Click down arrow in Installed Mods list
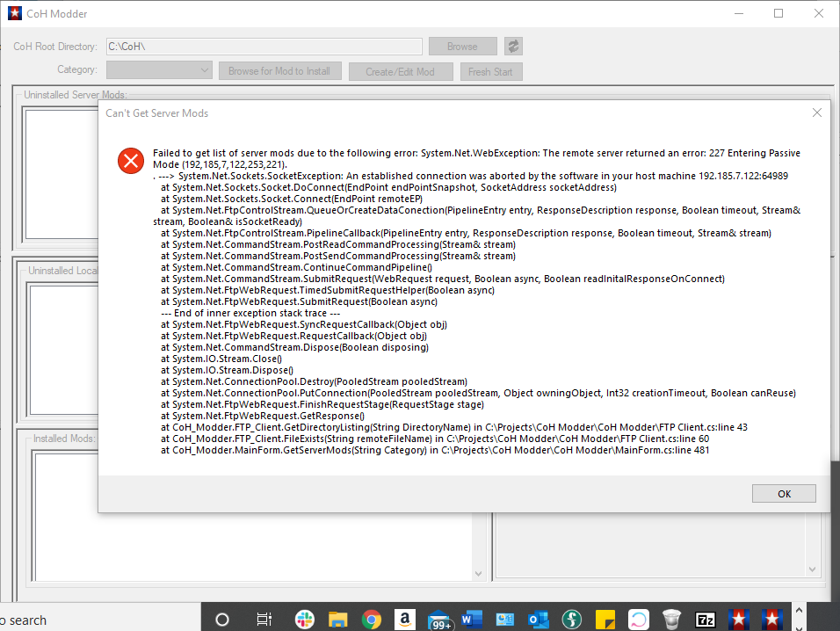840x631 pixels. [x=478, y=574]
